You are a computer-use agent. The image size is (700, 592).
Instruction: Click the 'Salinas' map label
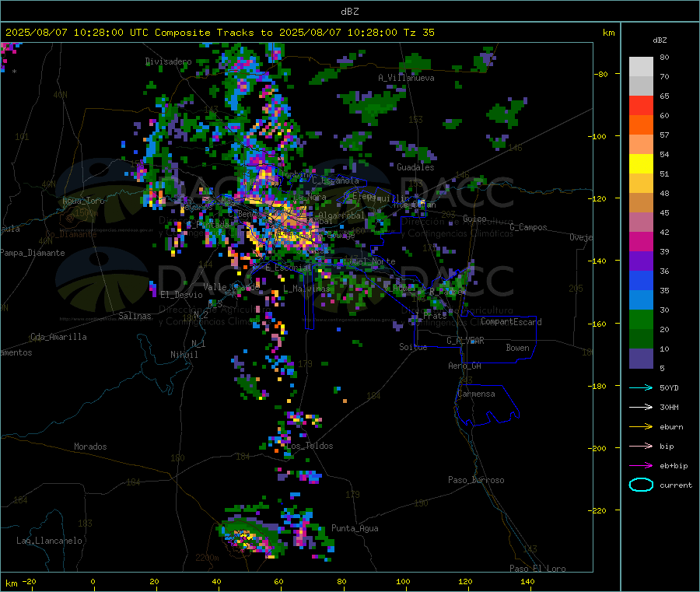point(135,316)
